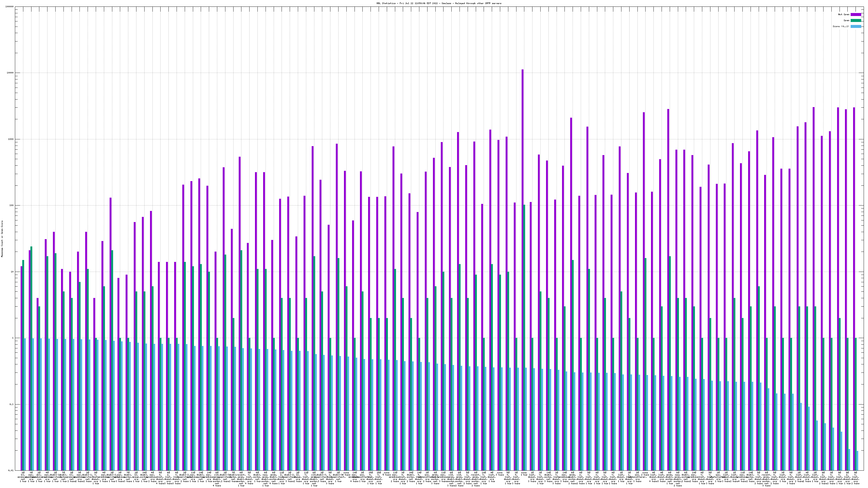Click the blue Score (0..1) legend swatch
The image size is (868, 488).
(x=856, y=26)
